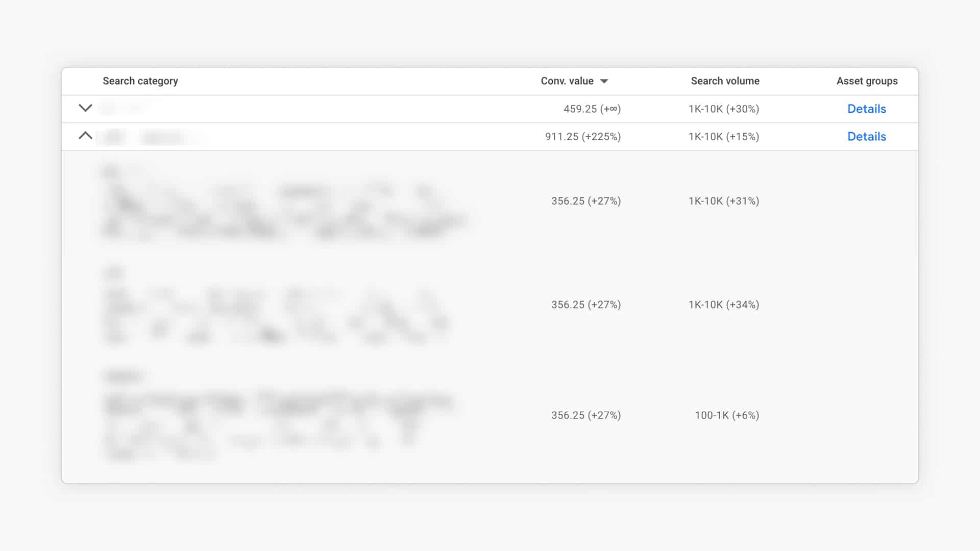Expand the collapsed 459.25 search category row
The width and height of the screenshot is (980, 551).
(x=85, y=108)
